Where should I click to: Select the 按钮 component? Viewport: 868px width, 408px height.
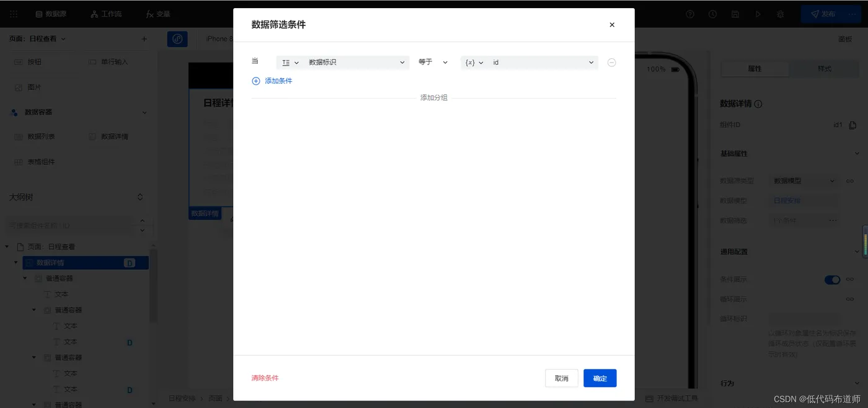tap(29, 62)
